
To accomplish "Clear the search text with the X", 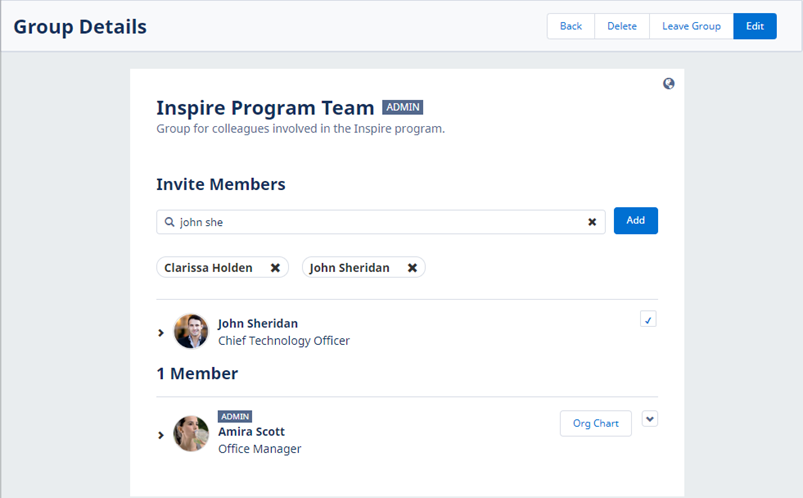I will (592, 222).
